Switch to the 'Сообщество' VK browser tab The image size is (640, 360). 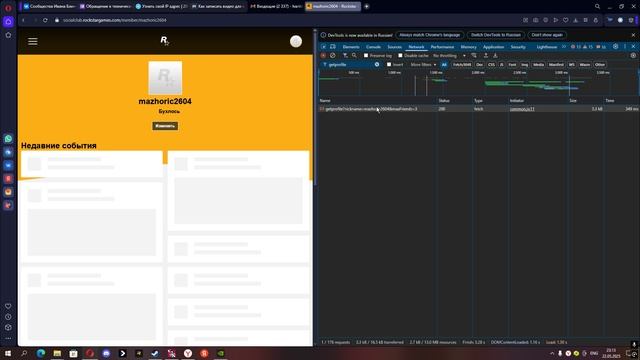[x=50, y=6]
